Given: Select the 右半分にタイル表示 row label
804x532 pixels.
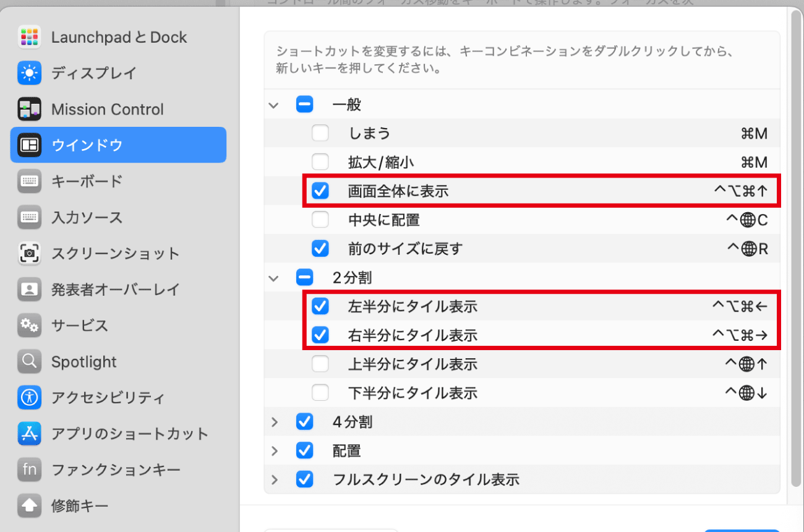Looking at the screenshot, I should click(x=413, y=335).
